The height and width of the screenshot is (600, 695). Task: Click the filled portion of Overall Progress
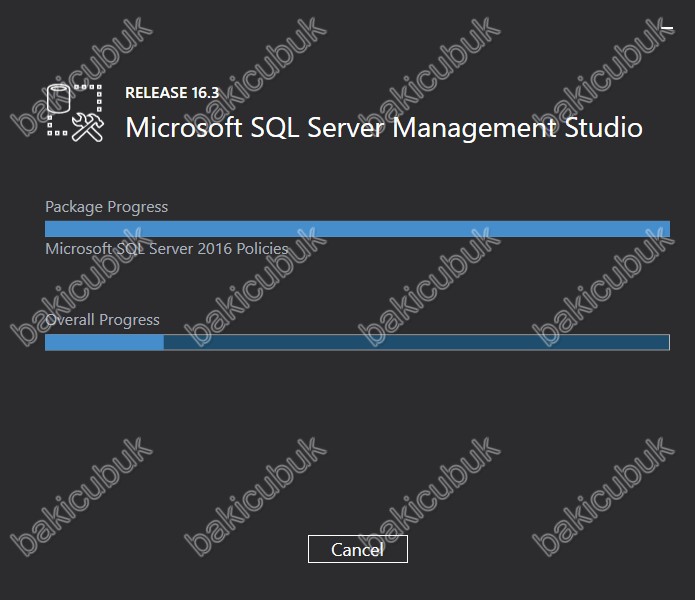pos(104,342)
